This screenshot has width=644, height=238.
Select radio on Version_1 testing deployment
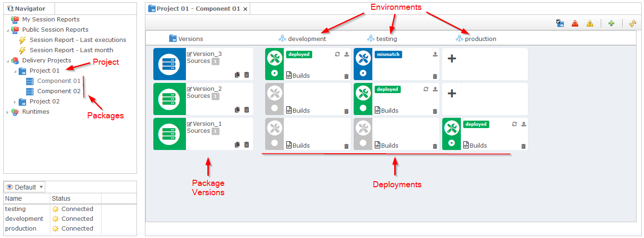point(363,143)
